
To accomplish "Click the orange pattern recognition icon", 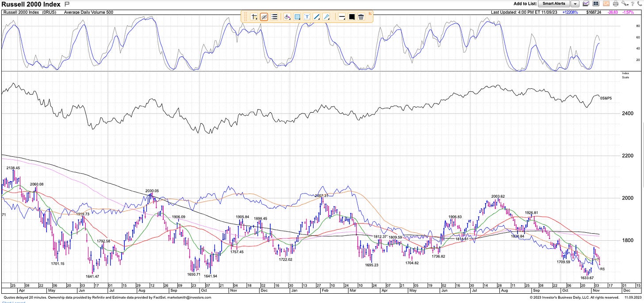I will point(607,4).
